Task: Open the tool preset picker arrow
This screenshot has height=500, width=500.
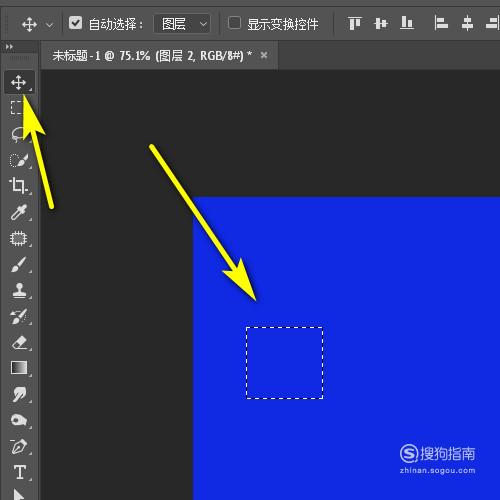Action: pos(49,25)
